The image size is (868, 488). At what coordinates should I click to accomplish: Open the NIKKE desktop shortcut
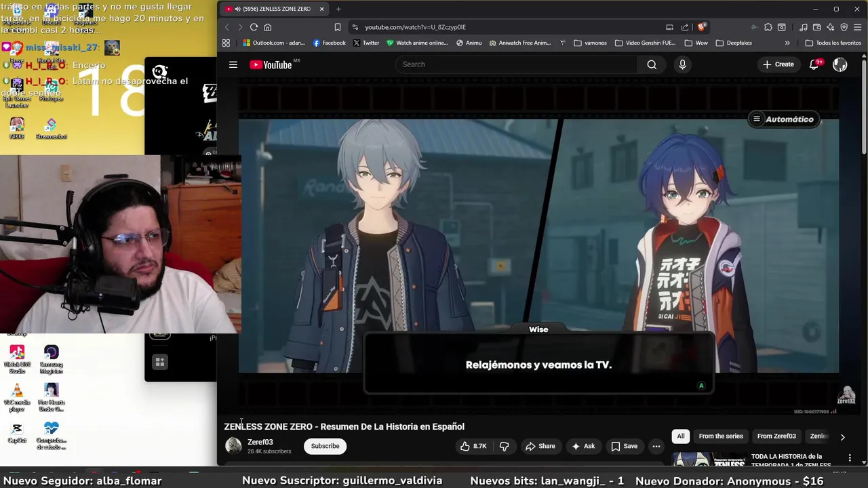click(x=17, y=128)
